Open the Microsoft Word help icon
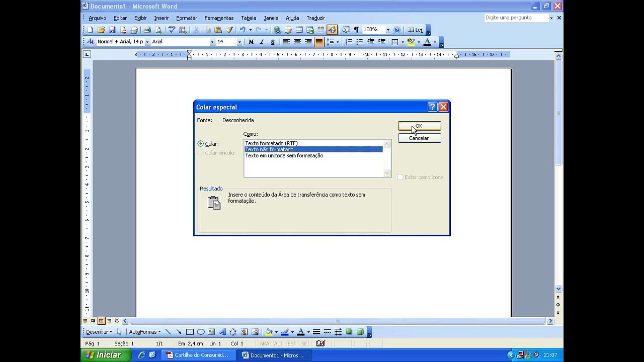Image resolution: width=644 pixels, height=362 pixels. tap(397, 30)
